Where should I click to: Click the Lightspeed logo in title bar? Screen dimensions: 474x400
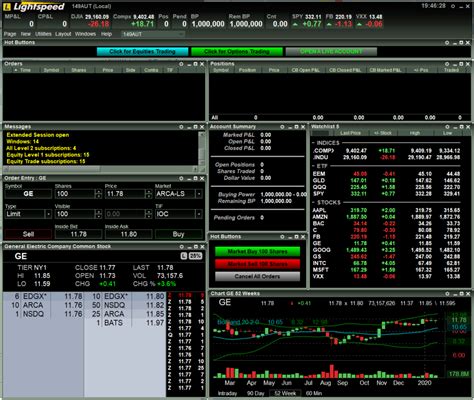click(34, 7)
